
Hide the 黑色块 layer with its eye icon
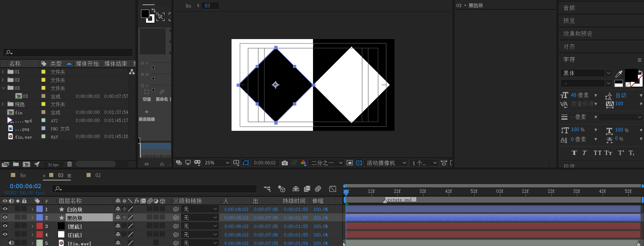5,217
